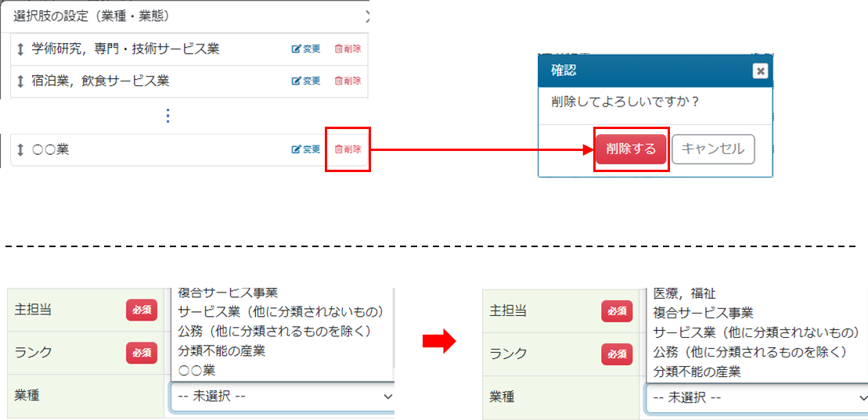Click 削除 for the ○○業 row

click(x=348, y=149)
